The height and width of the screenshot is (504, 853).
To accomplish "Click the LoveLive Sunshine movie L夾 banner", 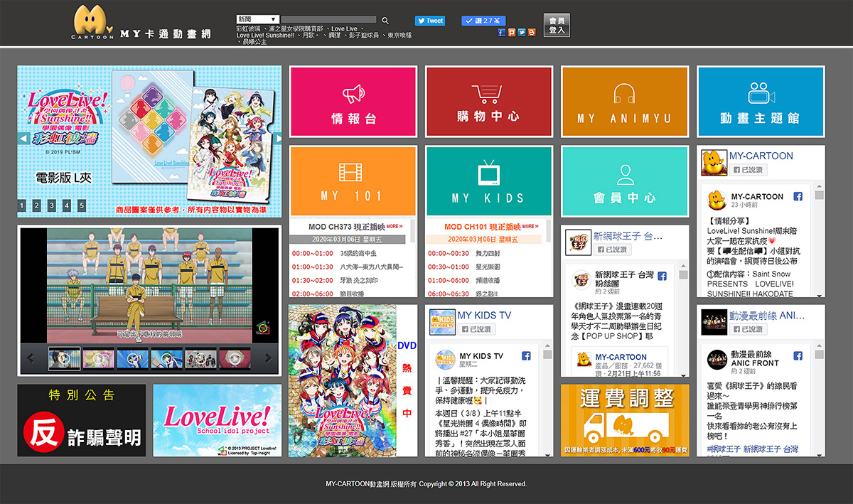I will click(x=149, y=141).
